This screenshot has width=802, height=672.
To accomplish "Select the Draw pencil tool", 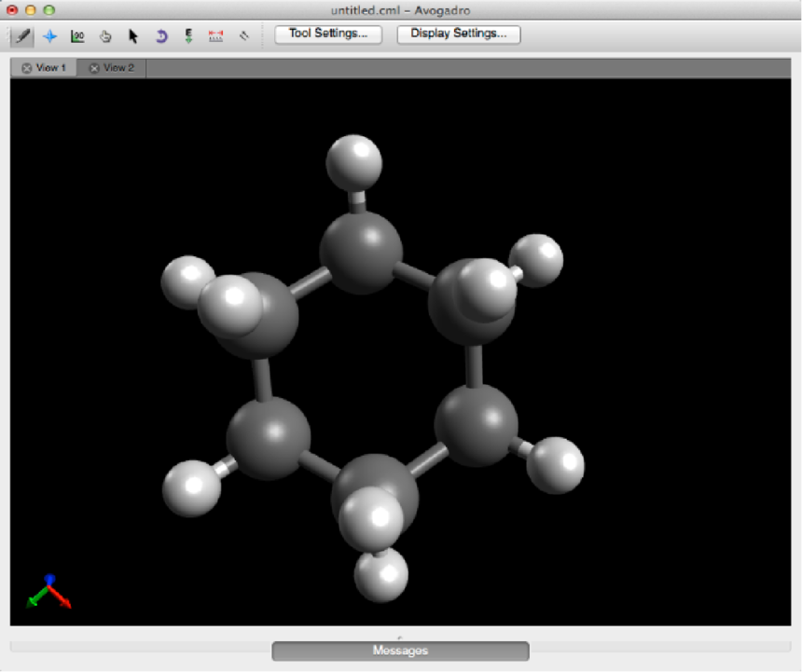I will pos(21,36).
